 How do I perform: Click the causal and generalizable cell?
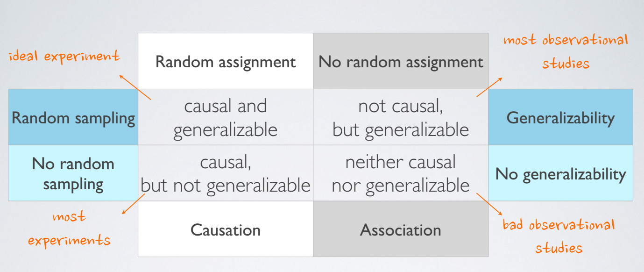226,117
